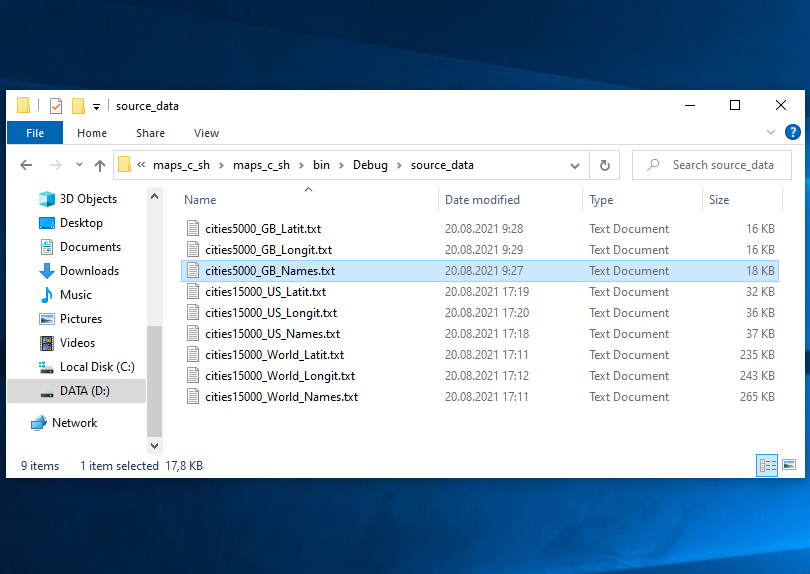Open the File menu
Image resolution: width=810 pixels, height=574 pixels.
tap(35, 133)
